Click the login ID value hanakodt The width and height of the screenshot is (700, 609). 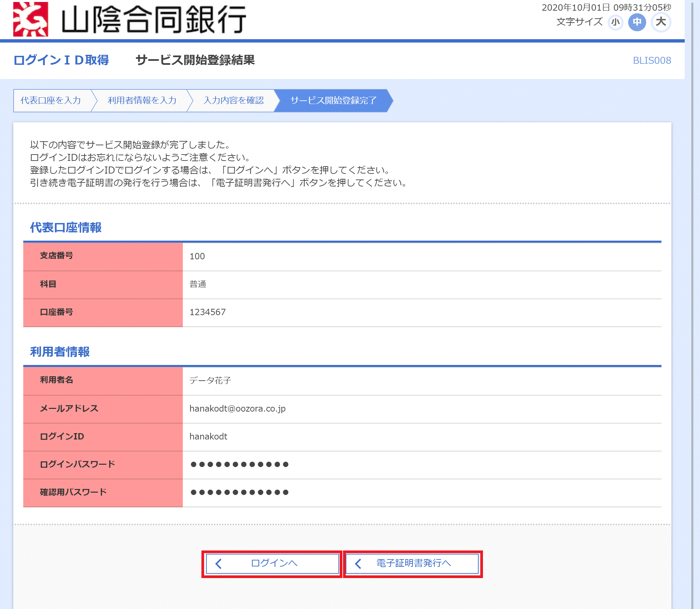[208, 437]
